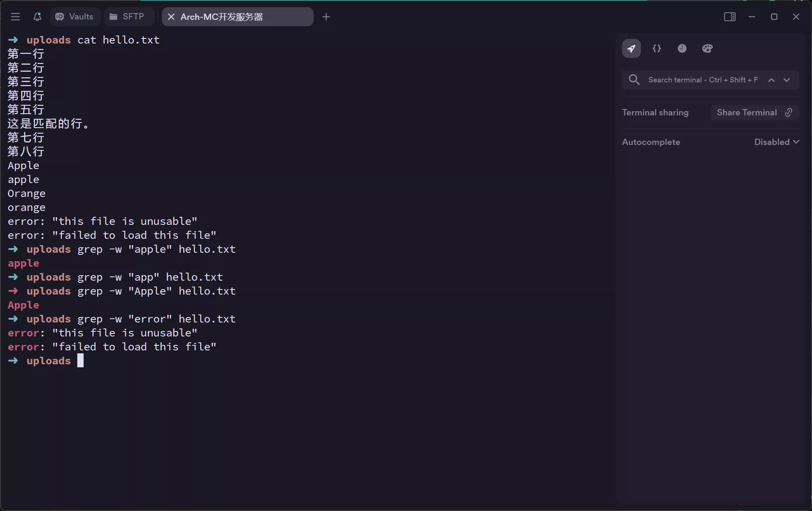Open the hamburger main menu
The width and height of the screenshot is (812, 511).
pyautogui.click(x=16, y=17)
